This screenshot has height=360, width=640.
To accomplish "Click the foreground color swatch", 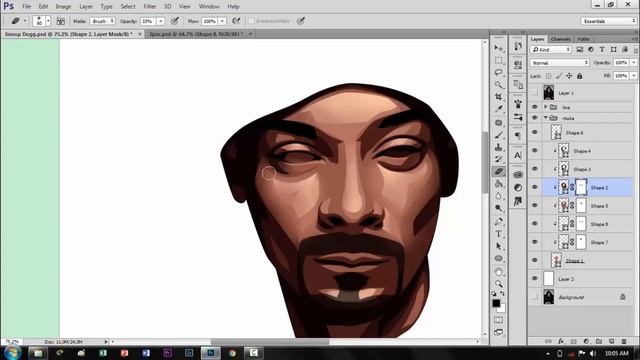I will 496,303.
